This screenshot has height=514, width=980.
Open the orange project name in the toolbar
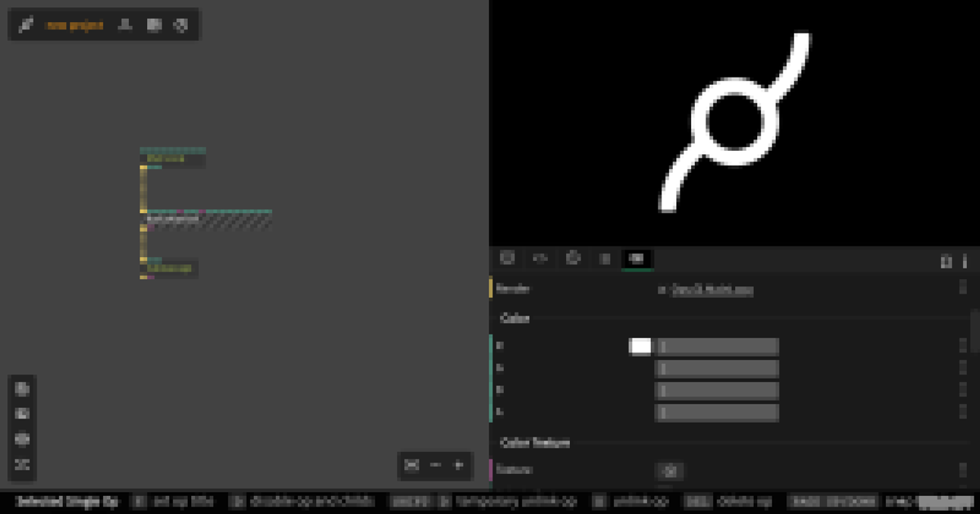coord(74,25)
